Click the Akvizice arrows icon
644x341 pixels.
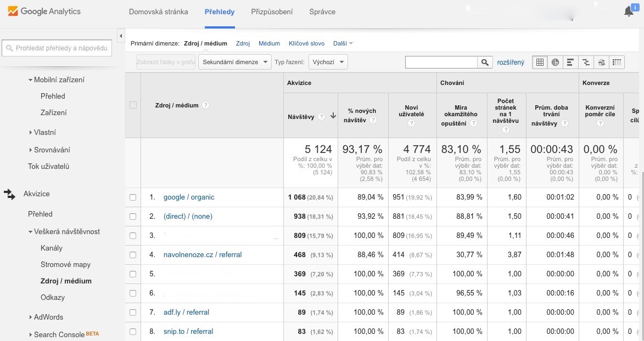click(10, 194)
